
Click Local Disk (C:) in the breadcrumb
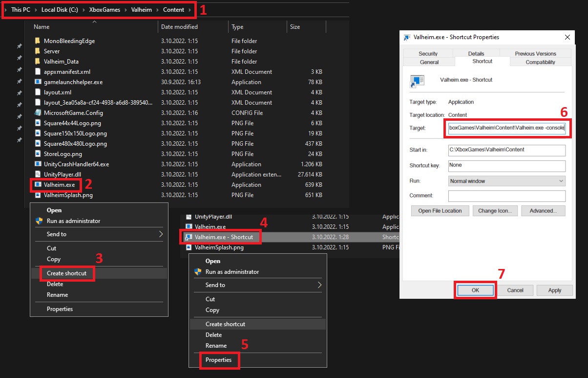click(60, 10)
